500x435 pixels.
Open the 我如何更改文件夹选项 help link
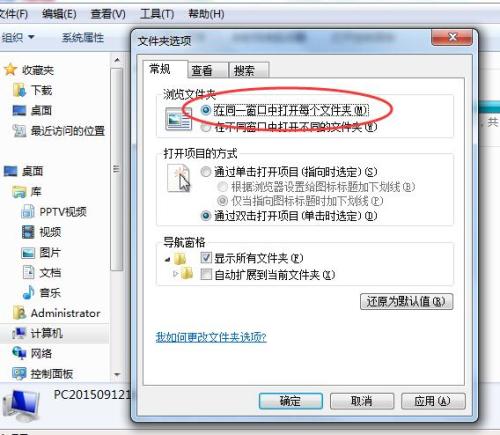pos(211,337)
